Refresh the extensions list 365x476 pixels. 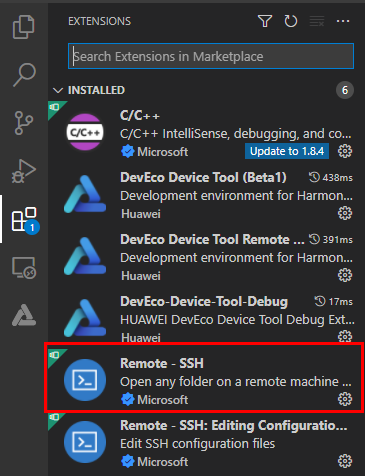(291, 21)
